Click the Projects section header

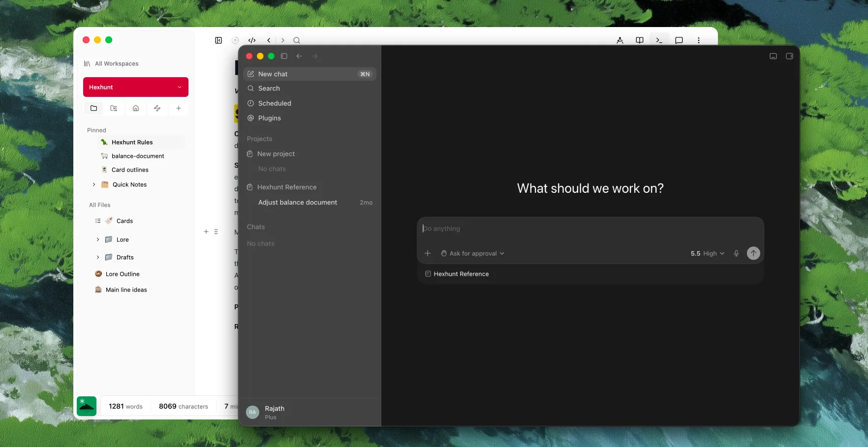tap(259, 139)
